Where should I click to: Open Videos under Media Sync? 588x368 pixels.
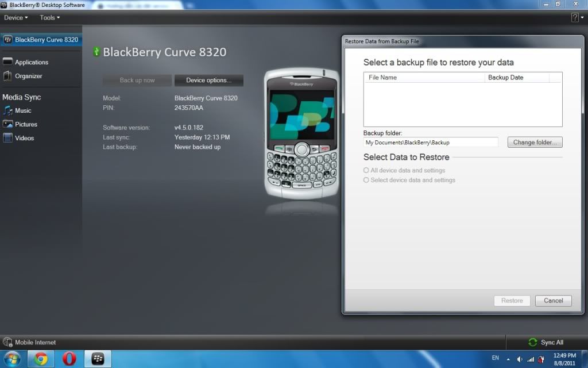pyautogui.click(x=24, y=138)
